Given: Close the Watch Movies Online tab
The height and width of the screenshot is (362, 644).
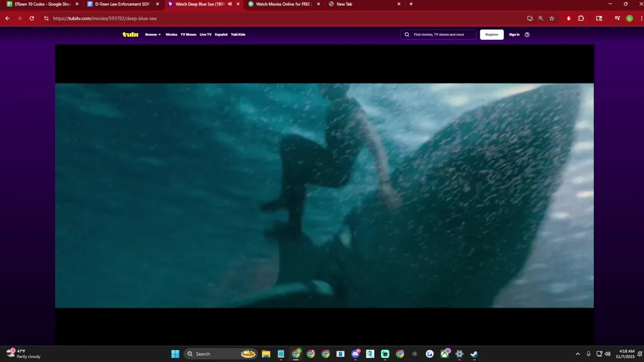Looking at the screenshot, I should tap(318, 4).
